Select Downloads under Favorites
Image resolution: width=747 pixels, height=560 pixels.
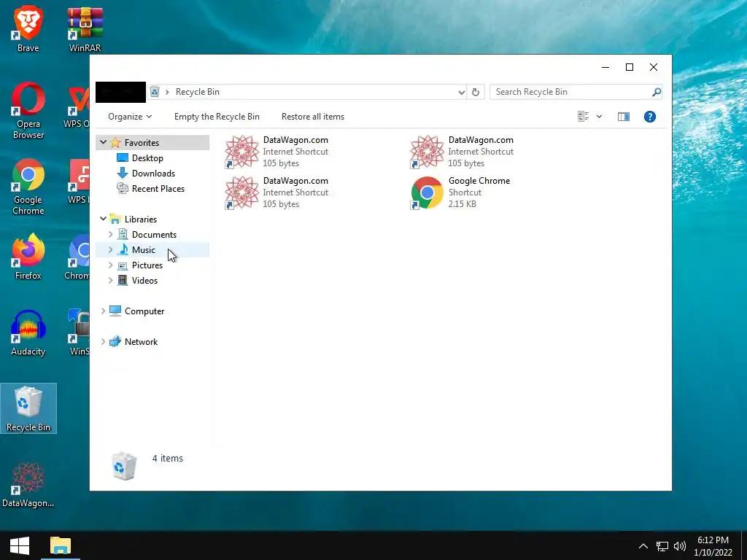click(x=152, y=174)
